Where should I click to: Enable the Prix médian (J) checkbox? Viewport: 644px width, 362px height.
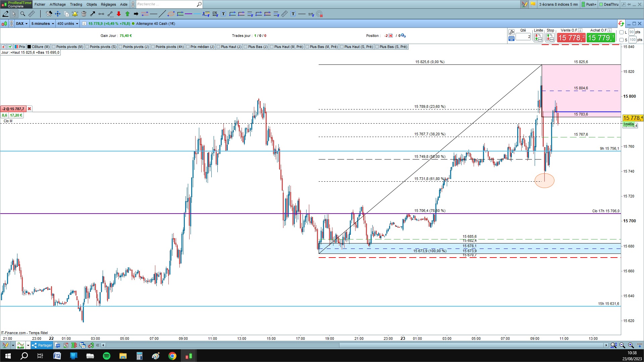188,47
